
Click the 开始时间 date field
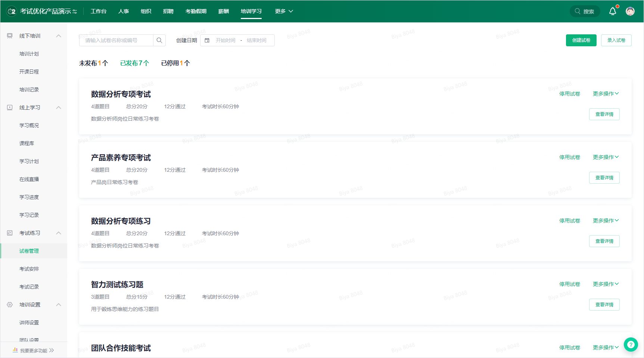tap(225, 40)
